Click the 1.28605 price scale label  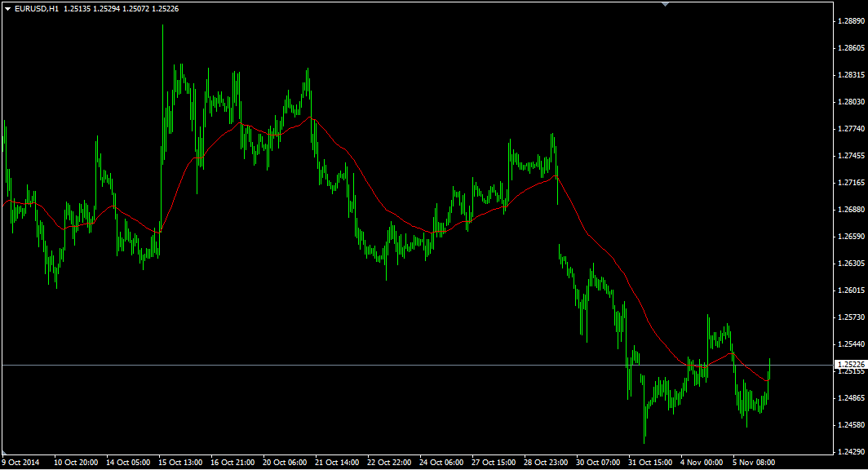851,48
